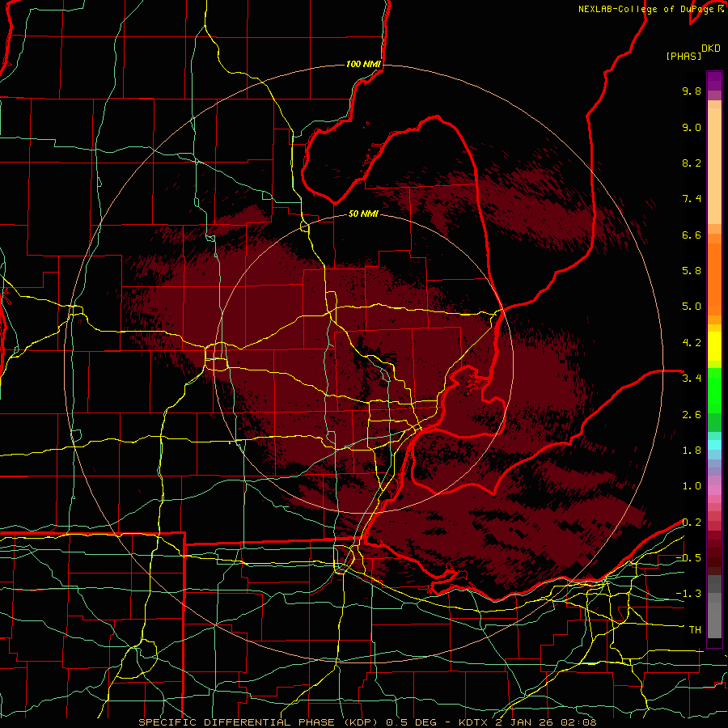Image resolution: width=728 pixels, height=728 pixels.
Task: Click the KDTX 2 JAN 26 02:08 timestamp
Action: (x=527, y=722)
